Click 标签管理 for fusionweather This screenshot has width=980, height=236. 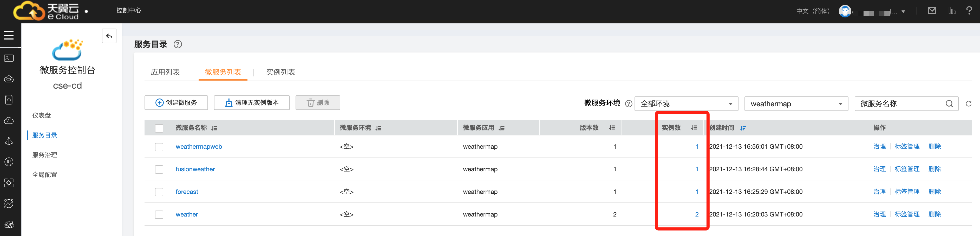tap(907, 169)
